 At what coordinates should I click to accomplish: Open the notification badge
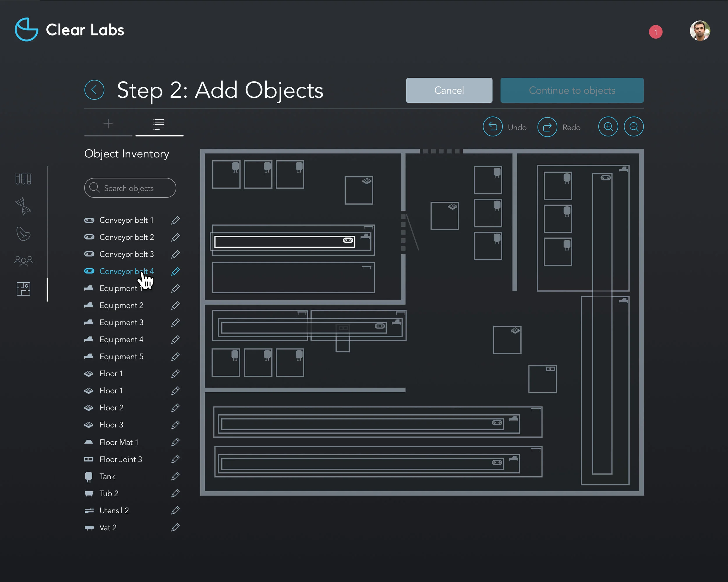pyautogui.click(x=655, y=32)
